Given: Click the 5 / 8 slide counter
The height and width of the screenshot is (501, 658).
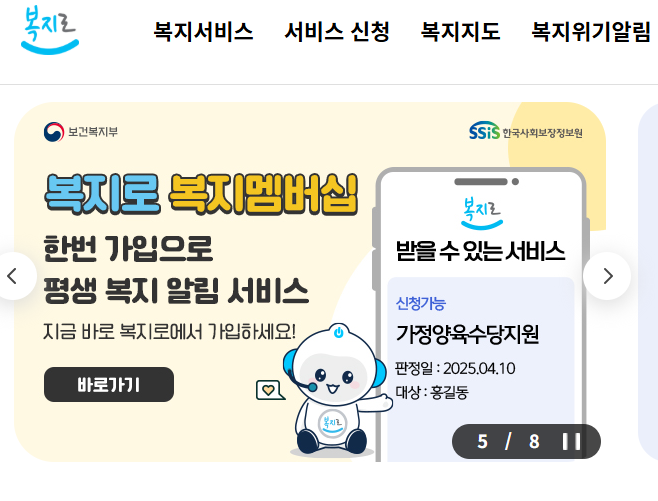Looking at the screenshot, I should [x=508, y=441].
